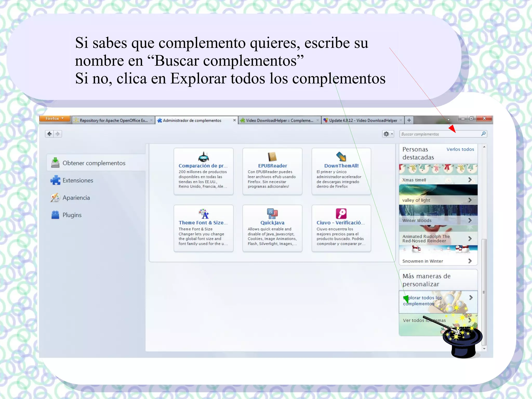Click the Obtener complementos download icon
Viewport: 532px width, 399px height.
point(55,163)
